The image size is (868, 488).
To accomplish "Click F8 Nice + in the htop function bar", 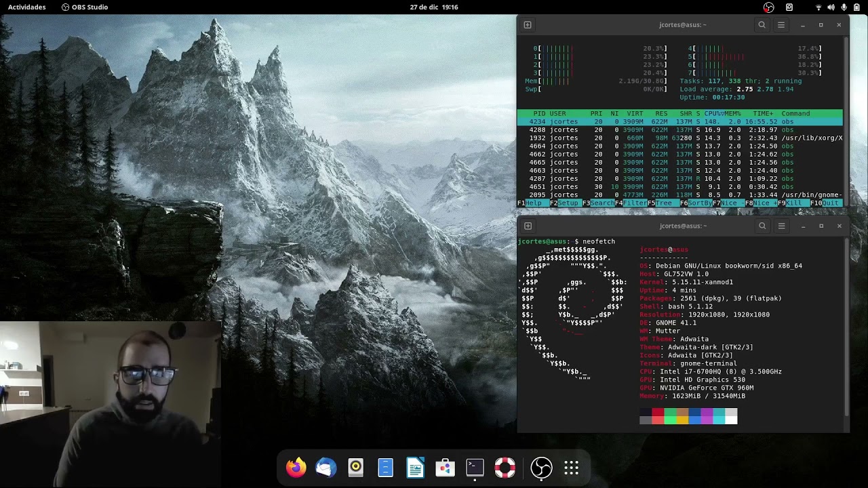I will [x=761, y=203].
